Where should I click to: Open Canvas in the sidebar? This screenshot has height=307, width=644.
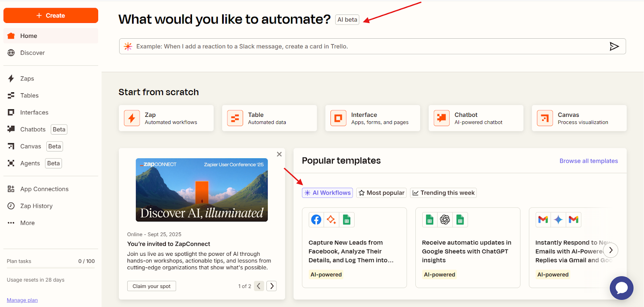click(31, 146)
